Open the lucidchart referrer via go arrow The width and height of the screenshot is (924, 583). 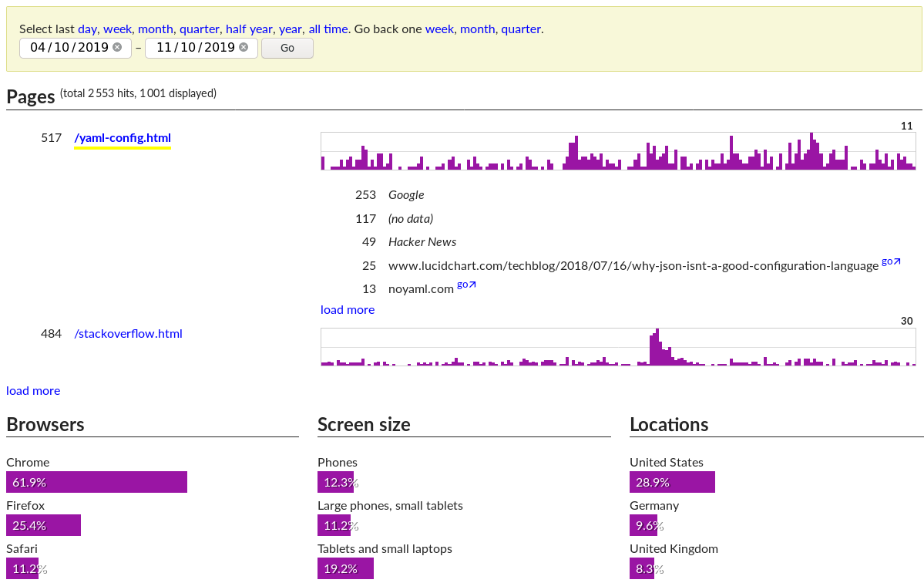point(889,261)
